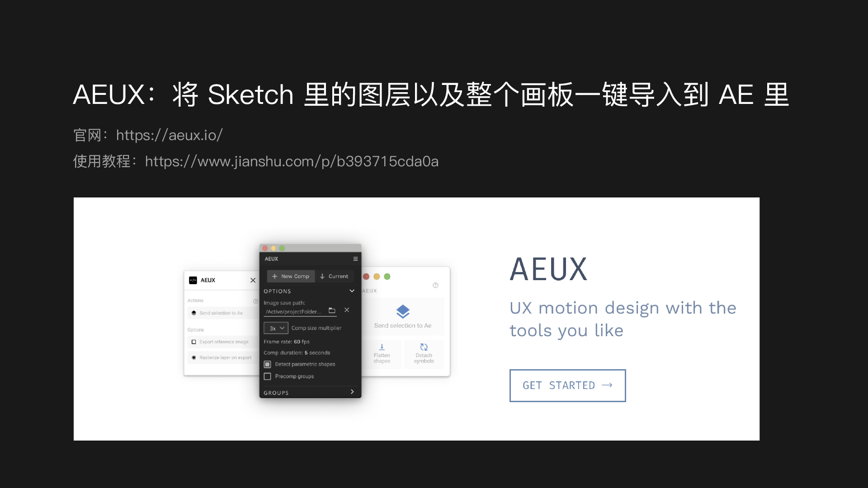868x488 pixels.
Task: Click the blue layers Send selection icon
Action: (403, 311)
